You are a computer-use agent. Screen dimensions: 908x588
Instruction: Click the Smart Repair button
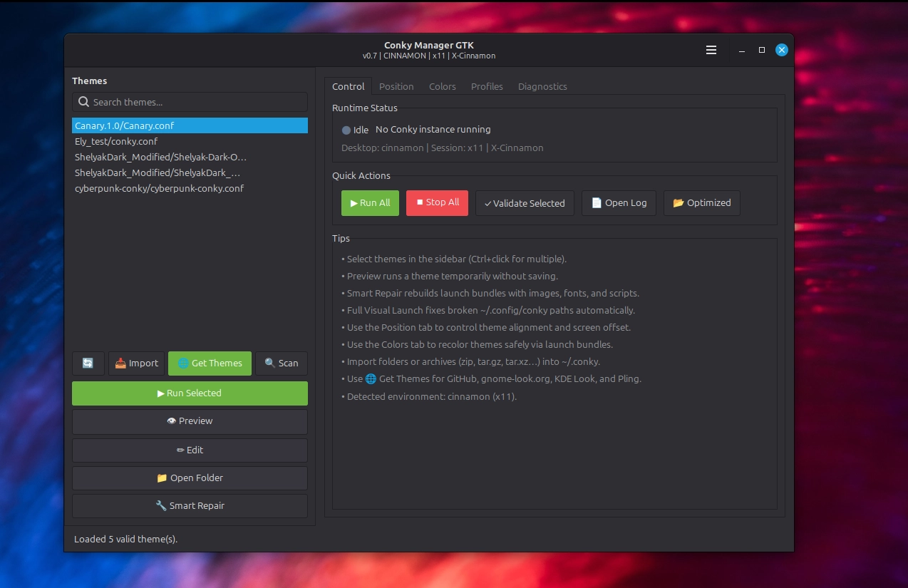click(190, 506)
